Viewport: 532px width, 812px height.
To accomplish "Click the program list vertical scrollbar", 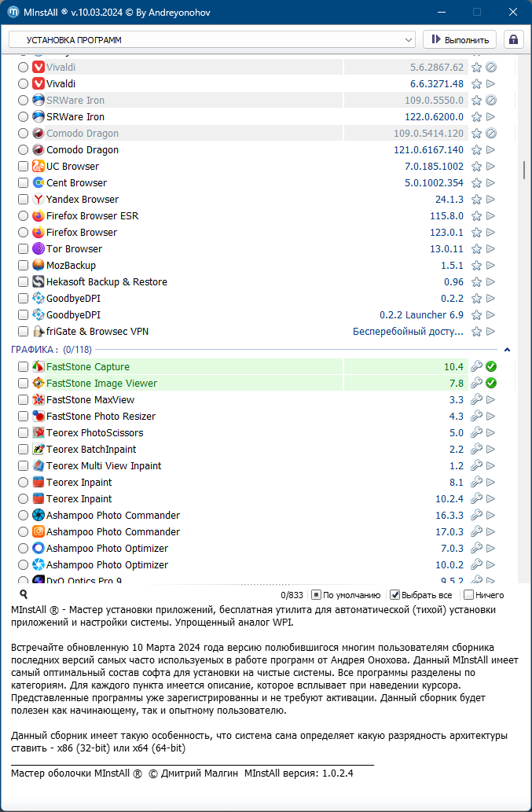I will [x=524, y=170].
